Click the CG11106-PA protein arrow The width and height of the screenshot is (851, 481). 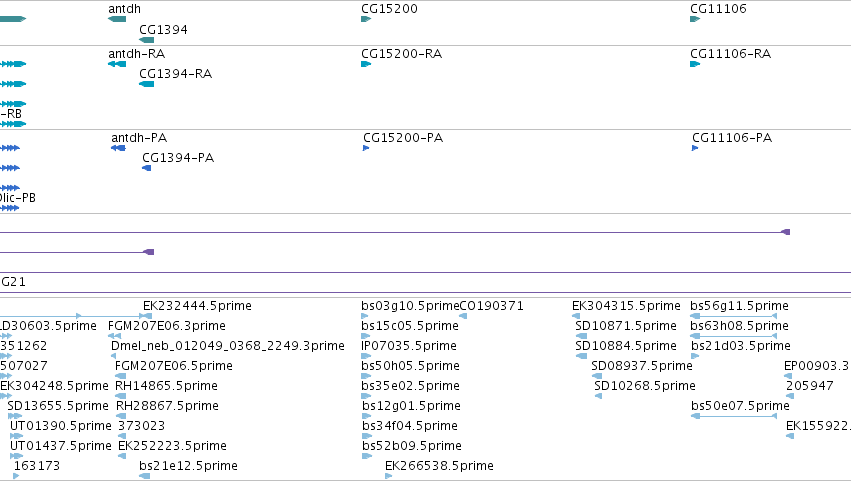pyautogui.click(x=695, y=148)
